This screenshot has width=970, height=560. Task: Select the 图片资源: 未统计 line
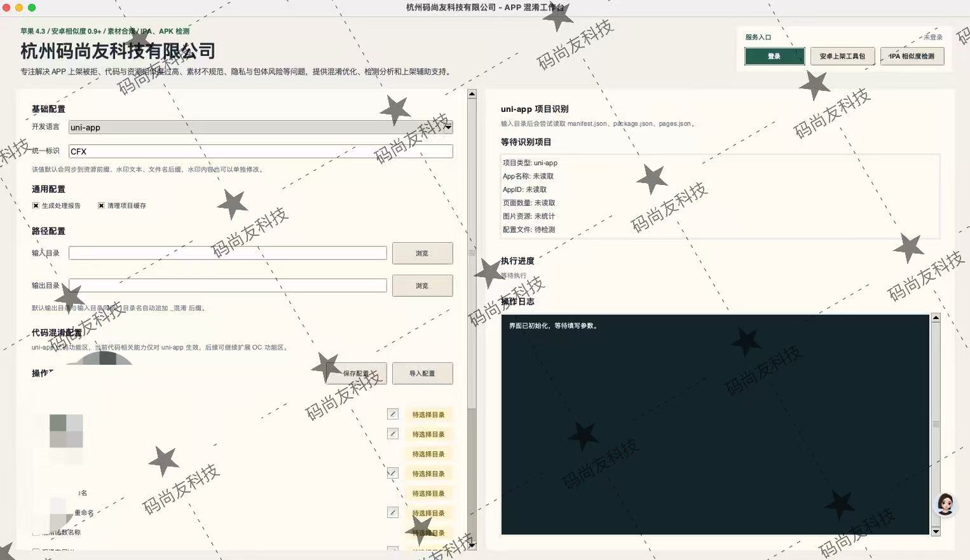(529, 216)
